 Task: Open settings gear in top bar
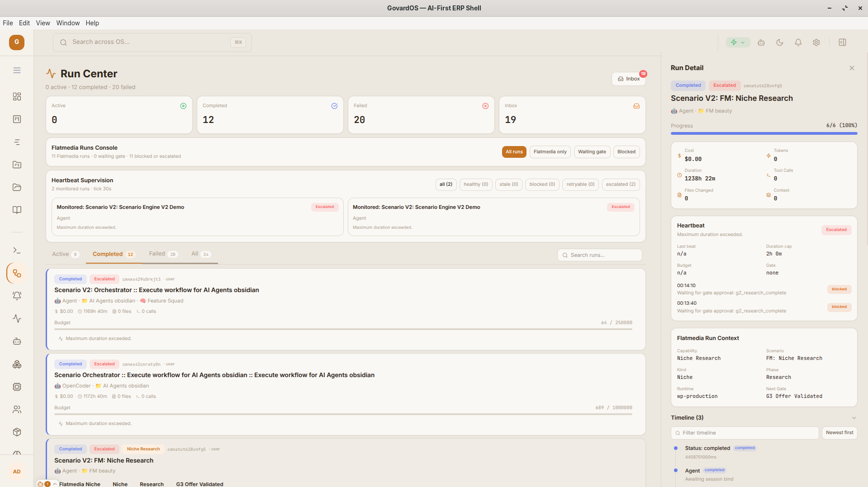(816, 42)
